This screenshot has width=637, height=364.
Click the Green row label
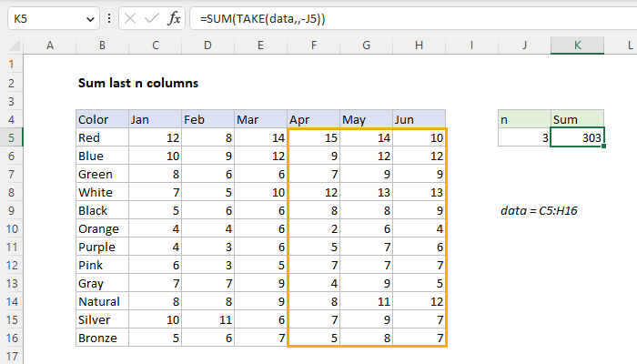pyautogui.click(x=102, y=175)
